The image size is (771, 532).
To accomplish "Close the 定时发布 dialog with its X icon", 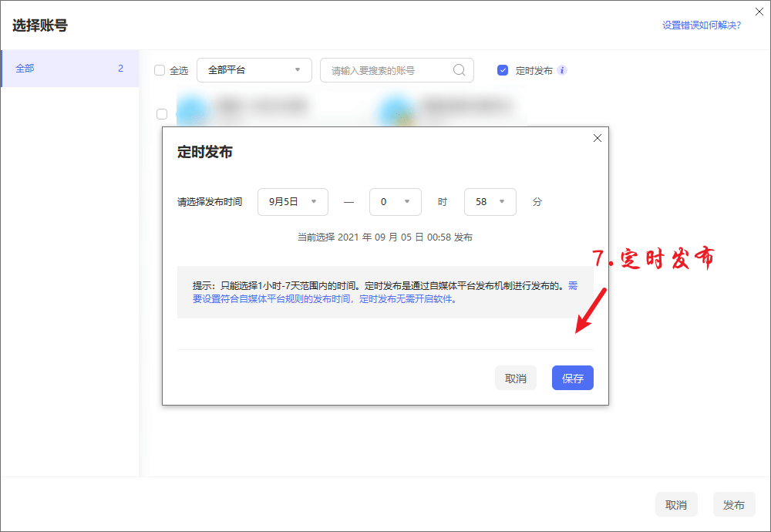I will [598, 138].
